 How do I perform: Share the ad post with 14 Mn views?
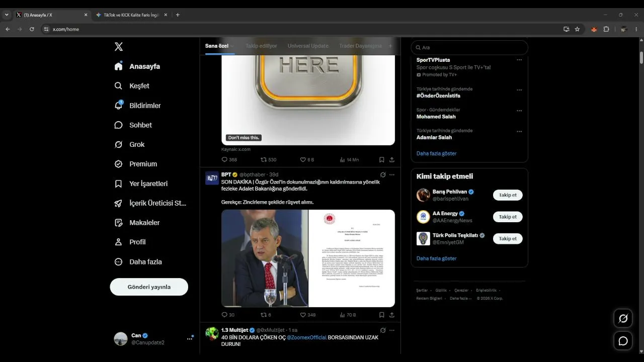[392, 160]
